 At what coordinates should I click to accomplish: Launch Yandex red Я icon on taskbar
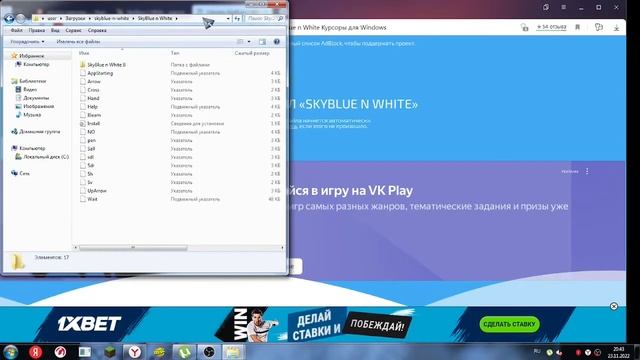36,352
